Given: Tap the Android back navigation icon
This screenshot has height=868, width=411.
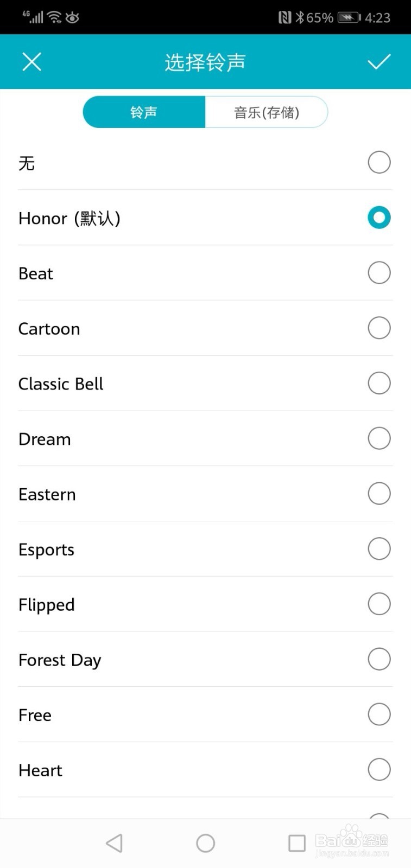Looking at the screenshot, I should point(114,843).
